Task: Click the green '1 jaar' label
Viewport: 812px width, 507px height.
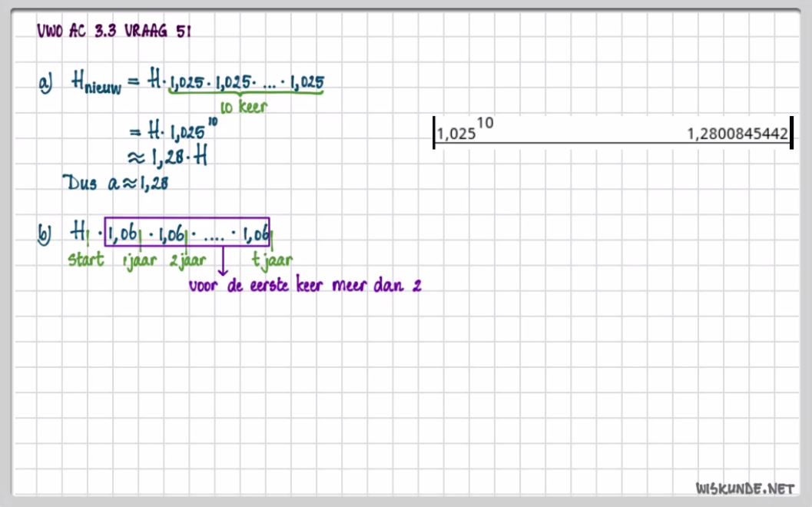Action: (x=140, y=260)
